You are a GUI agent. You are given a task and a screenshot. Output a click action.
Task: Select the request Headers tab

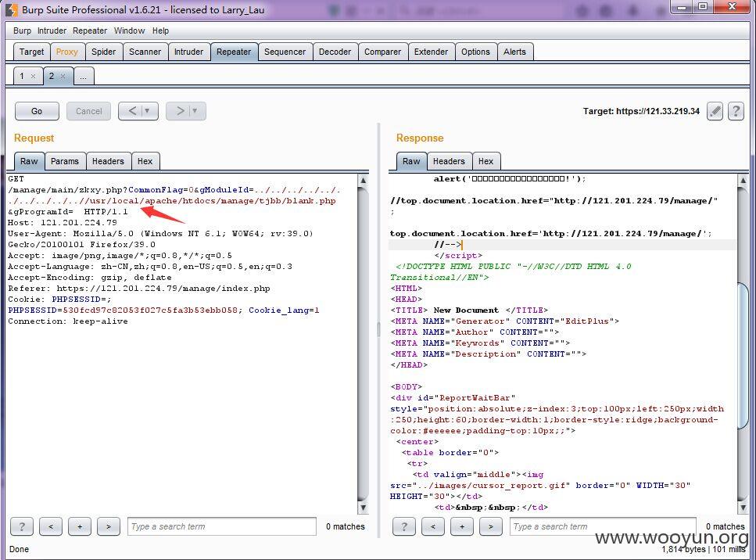[108, 161]
